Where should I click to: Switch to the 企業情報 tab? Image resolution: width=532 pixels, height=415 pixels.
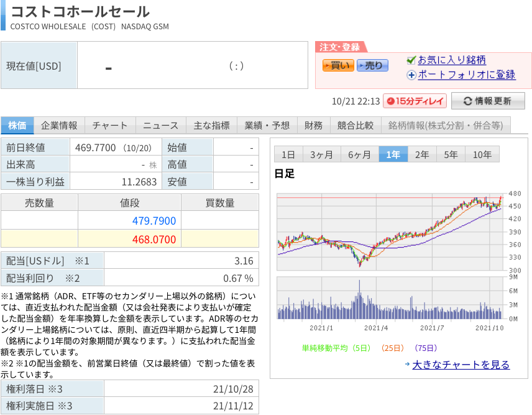59,125
